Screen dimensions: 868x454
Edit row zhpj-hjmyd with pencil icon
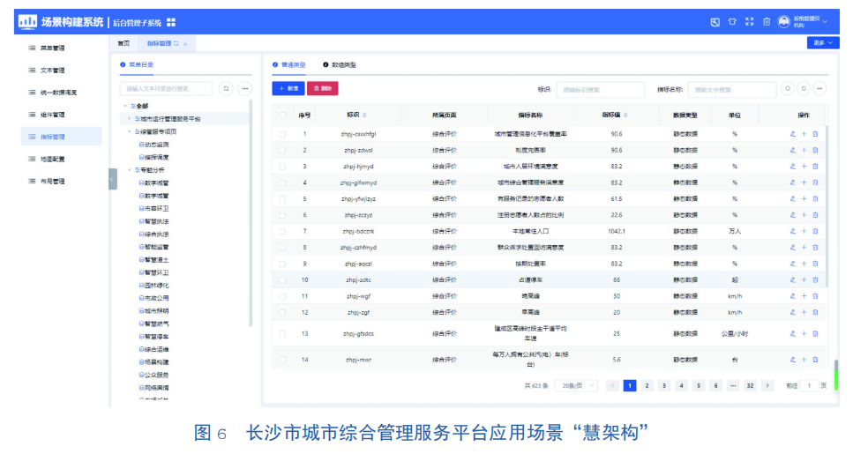(793, 167)
